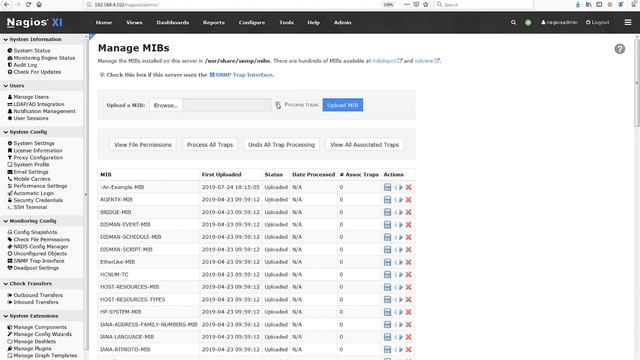The width and height of the screenshot is (640, 360).
Task: Click Process All Traps button
Action: coord(210,145)
